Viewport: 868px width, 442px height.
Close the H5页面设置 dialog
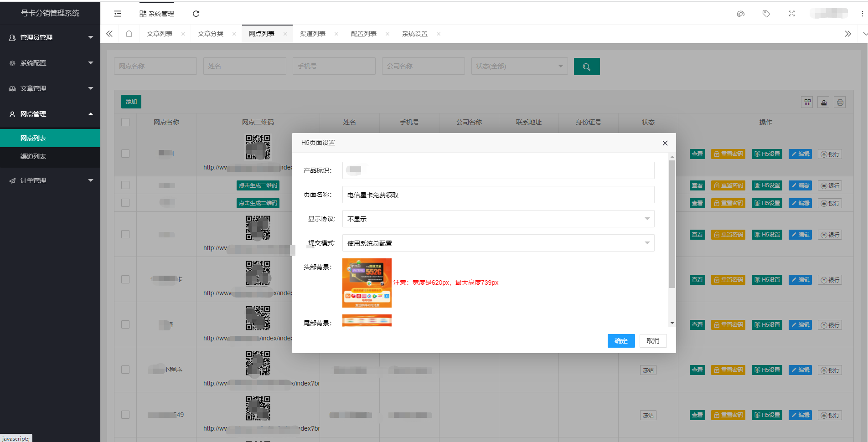(665, 143)
